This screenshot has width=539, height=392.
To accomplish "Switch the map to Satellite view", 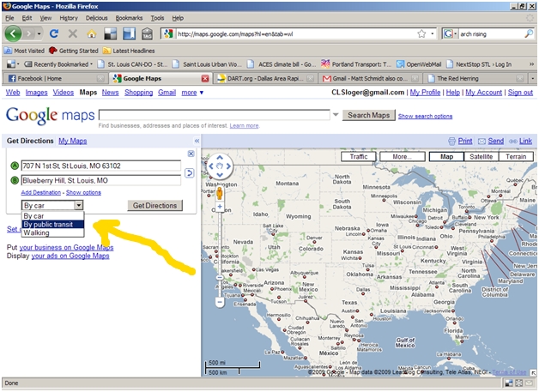I will 481,157.
